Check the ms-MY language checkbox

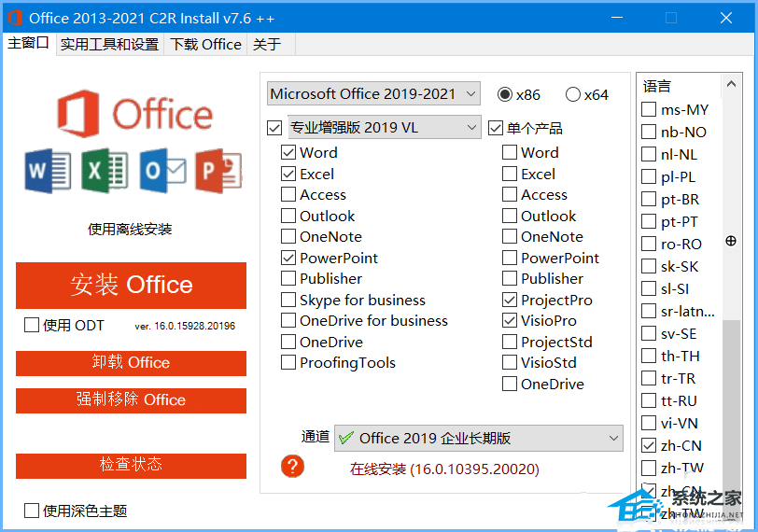coord(649,109)
